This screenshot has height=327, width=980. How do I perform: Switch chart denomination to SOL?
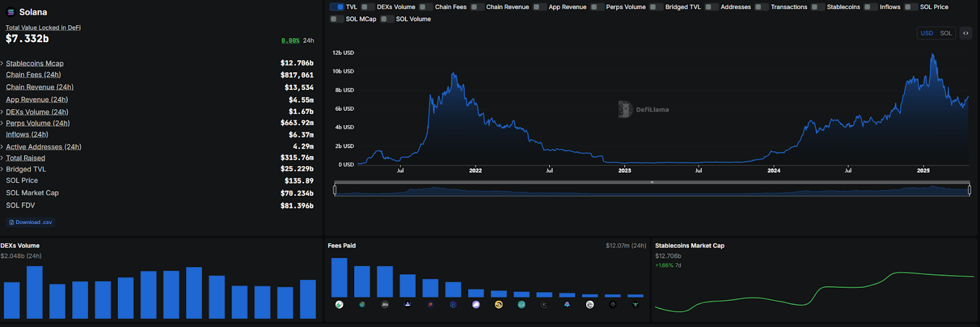point(946,33)
